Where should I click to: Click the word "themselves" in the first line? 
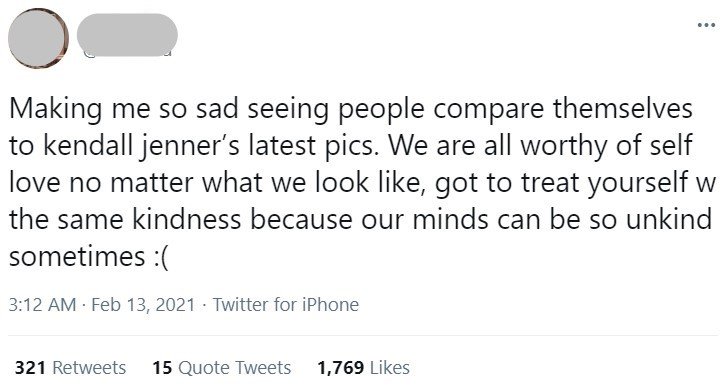click(x=623, y=109)
